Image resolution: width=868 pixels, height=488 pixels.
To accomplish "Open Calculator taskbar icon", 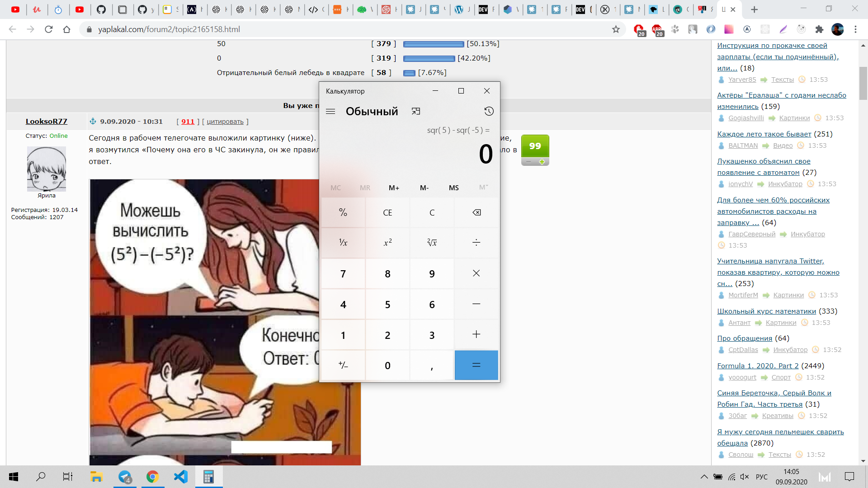I will [x=208, y=477].
